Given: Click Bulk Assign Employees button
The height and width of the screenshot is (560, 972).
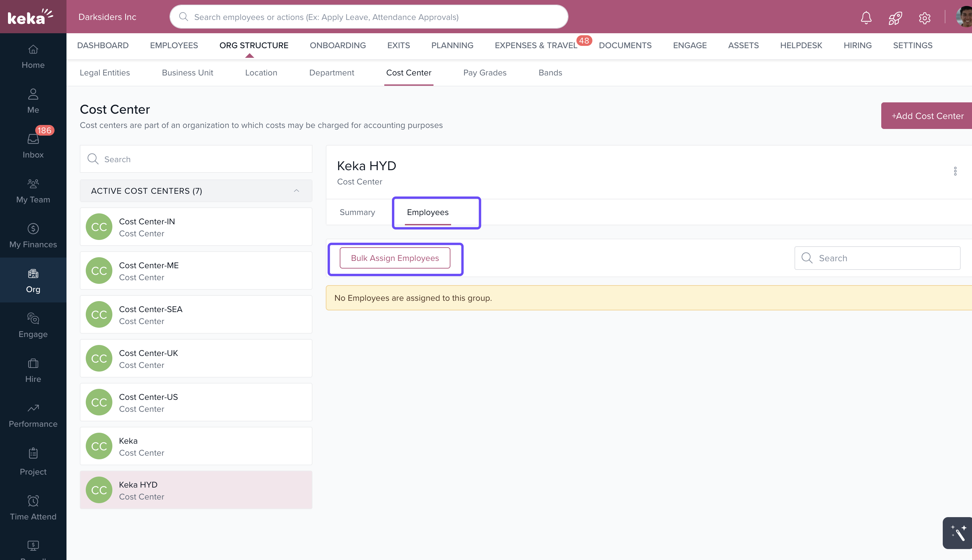Looking at the screenshot, I should 395,258.
